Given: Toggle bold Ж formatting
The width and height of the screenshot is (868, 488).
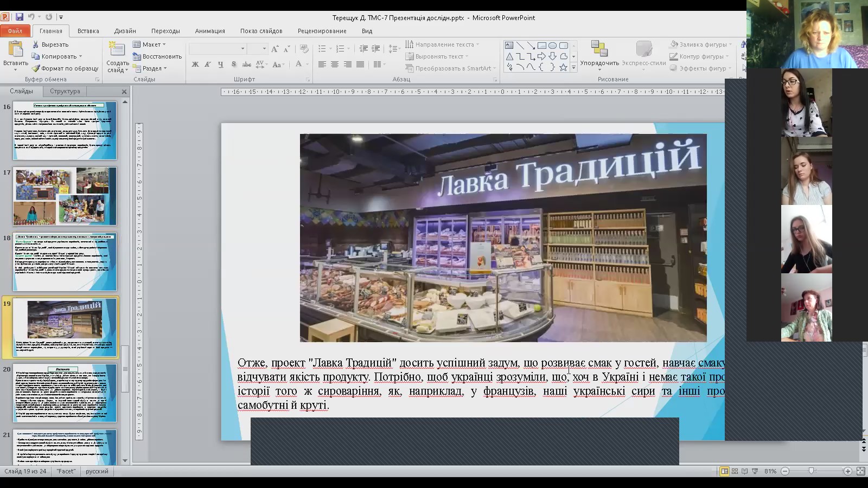Looking at the screenshot, I should (x=195, y=64).
